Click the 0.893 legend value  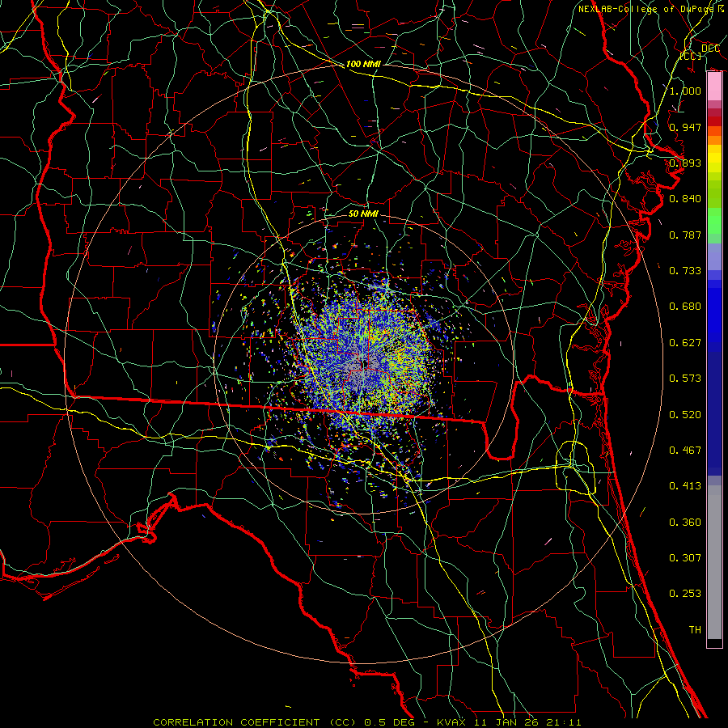(685, 163)
